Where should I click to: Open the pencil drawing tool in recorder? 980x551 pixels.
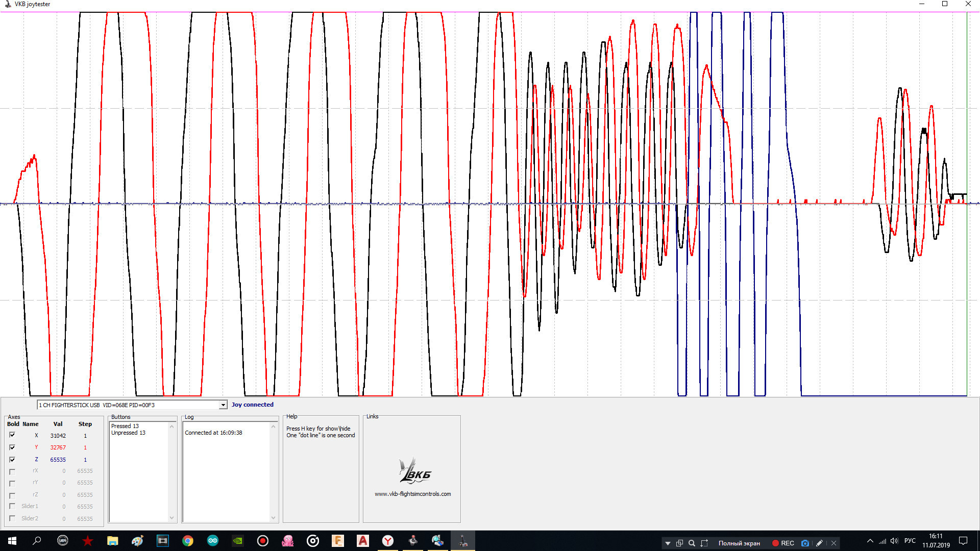pyautogui.click(x=819, y=543)
